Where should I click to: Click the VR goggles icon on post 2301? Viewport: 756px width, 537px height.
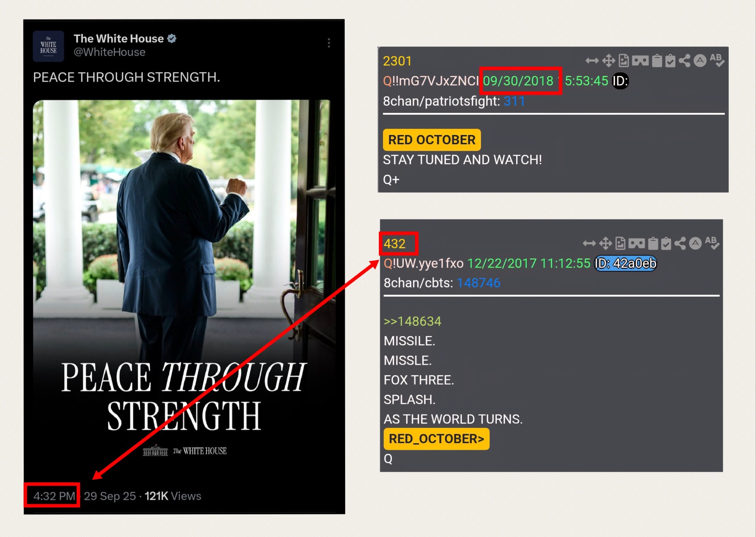tap(640, 61)
